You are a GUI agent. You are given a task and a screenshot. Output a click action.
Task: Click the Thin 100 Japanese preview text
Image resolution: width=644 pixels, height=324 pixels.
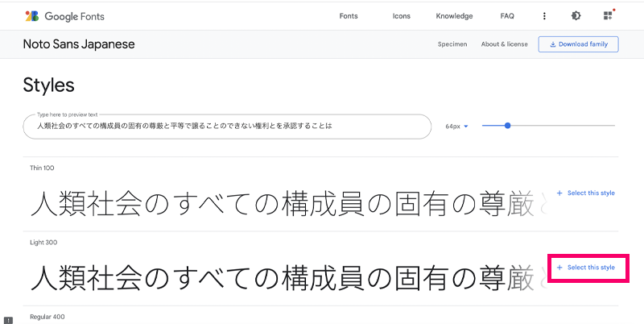click(282, 206)
